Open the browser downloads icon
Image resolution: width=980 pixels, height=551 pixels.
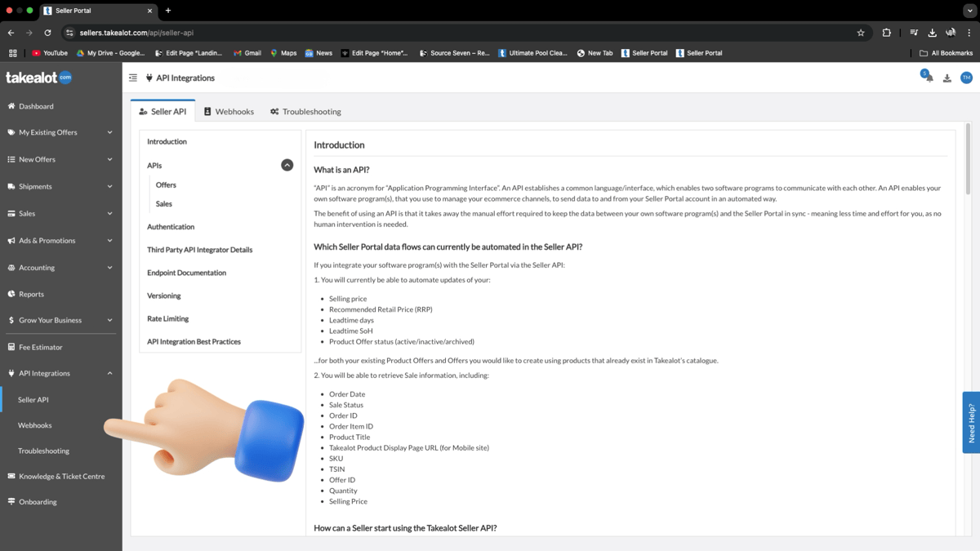point(932,33)
